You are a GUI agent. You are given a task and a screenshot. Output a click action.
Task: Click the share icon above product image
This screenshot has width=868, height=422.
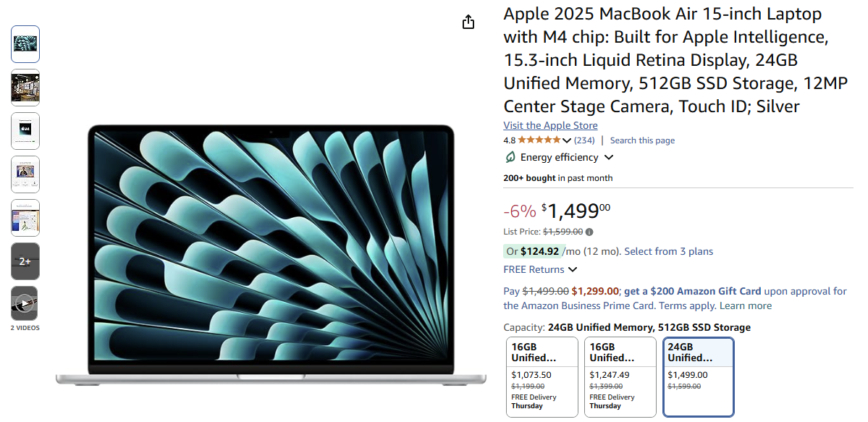tap(468, 22)
